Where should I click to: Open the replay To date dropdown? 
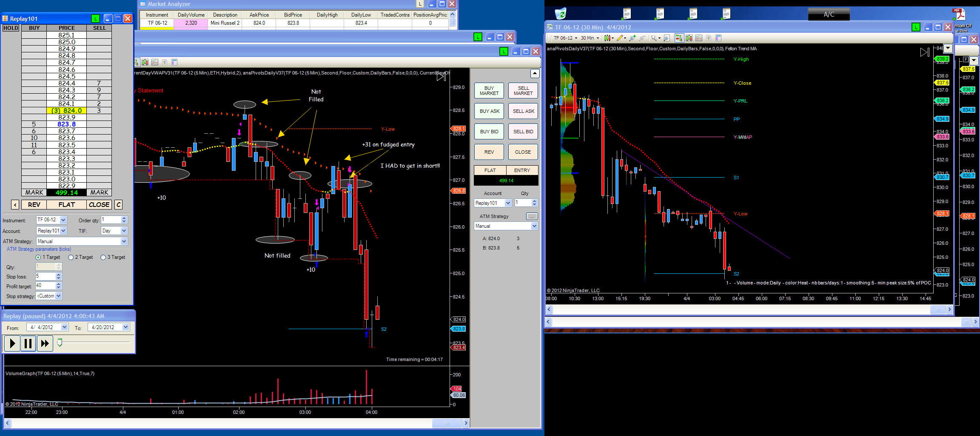coord(126,327)
